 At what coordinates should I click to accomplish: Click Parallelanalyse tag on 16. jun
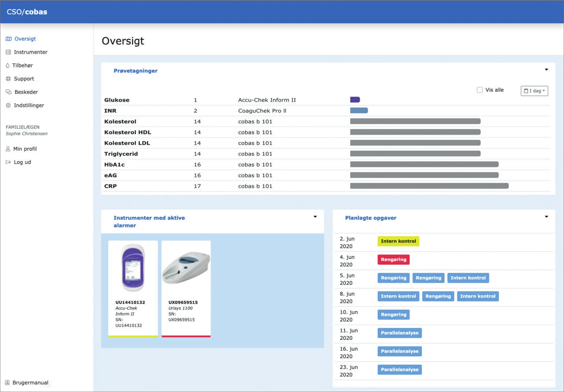click(x=400, y=351)
